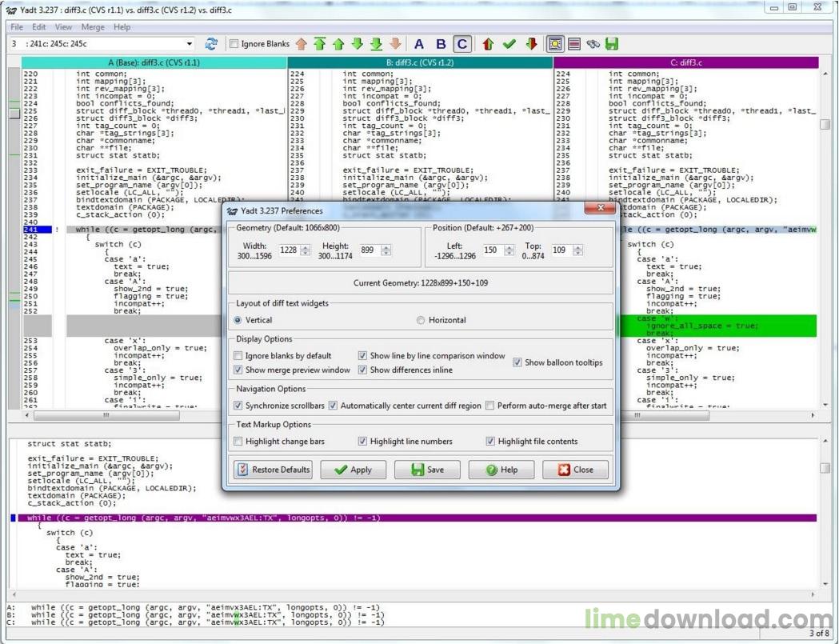Click the green checkmark toolbar icon

(509, 44)
